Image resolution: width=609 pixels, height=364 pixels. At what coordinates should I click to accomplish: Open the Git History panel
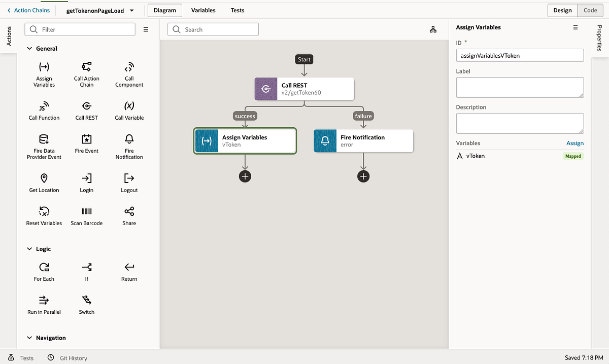pyautogui.click(x=67, y=358)
